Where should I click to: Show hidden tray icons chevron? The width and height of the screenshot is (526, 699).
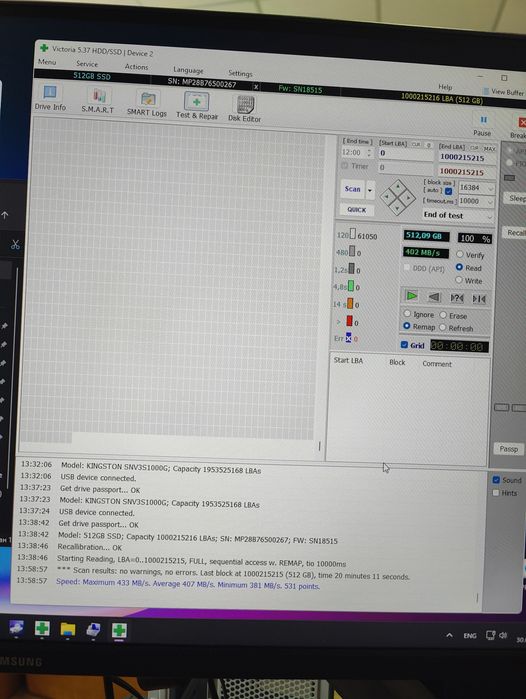pyautogui.click(x=449, y=635)
